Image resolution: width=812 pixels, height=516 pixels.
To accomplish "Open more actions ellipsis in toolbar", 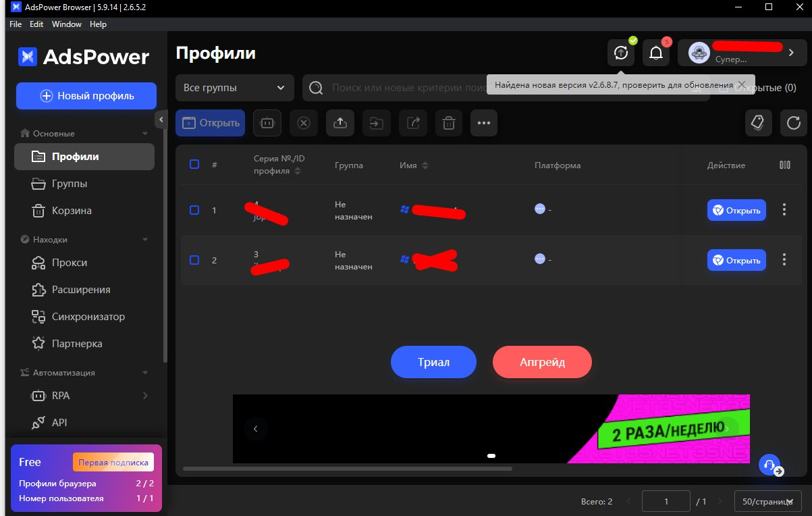I will point(483,123).
